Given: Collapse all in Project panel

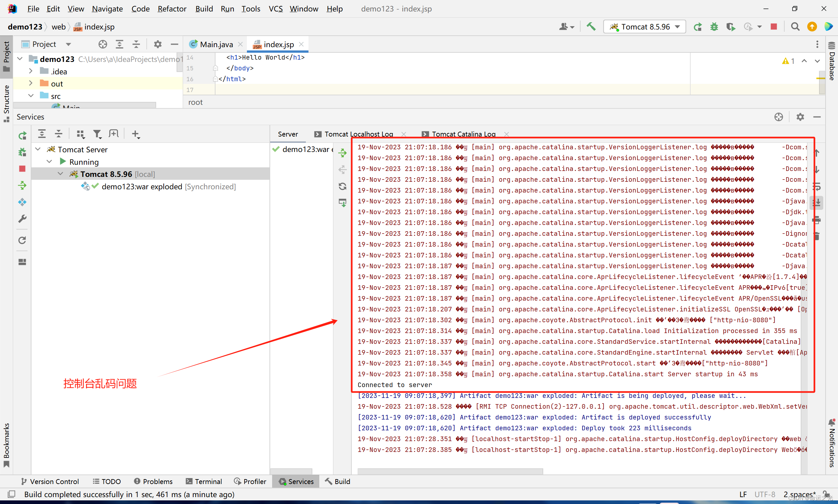Looking at the screenshot, I should pos(136,44).
